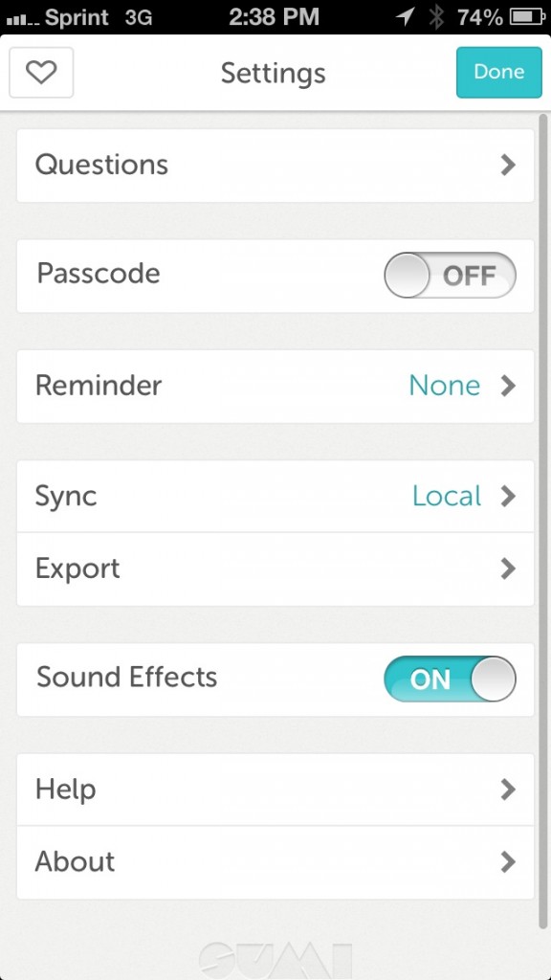Open the Help row
The image size is (551, 980).
[275, 790]
